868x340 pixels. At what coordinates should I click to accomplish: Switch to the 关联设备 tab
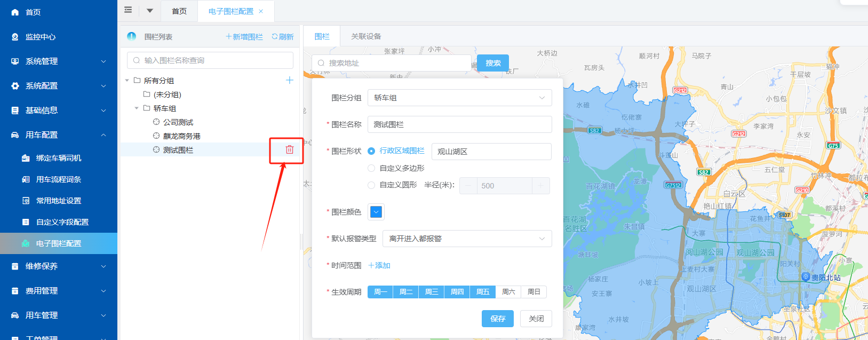click(366, 36)
